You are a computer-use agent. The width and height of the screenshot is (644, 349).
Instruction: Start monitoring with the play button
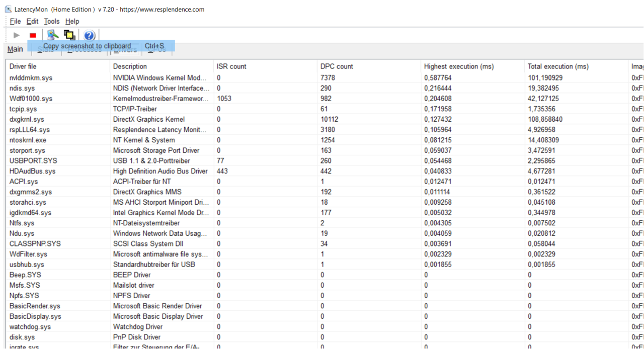click(x=17, y=35)
